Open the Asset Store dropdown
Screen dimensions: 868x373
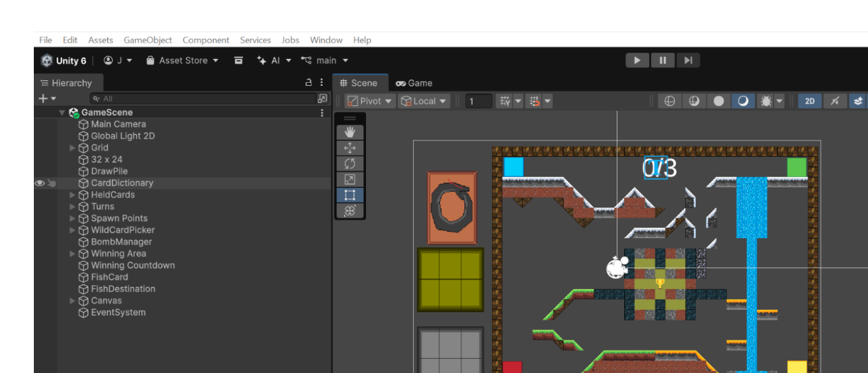click(x=182, y=60)
